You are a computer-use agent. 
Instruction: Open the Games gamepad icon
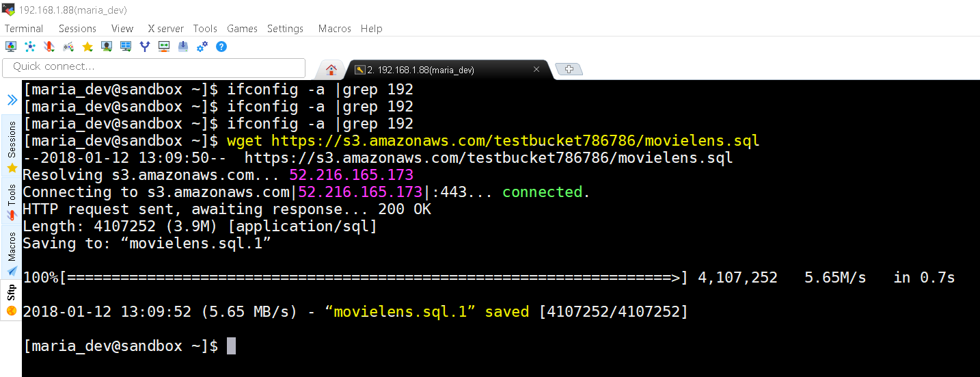click(x=68, y=47)
